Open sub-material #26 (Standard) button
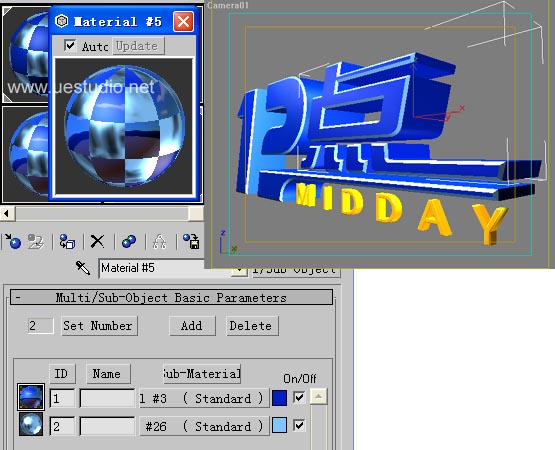The width and height of the screenshot is (555, 450). click(x=204, y=426)
